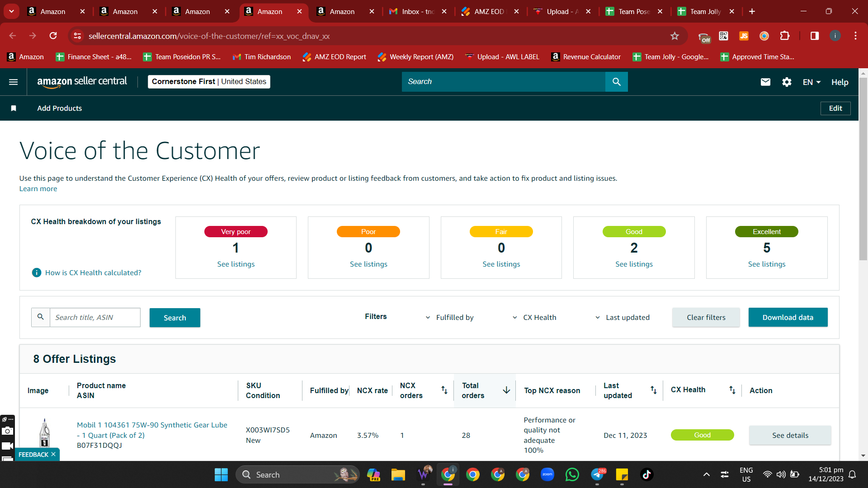
Task: Close the FEEDBACK tab with its X
Action: [x=53, y=454]
